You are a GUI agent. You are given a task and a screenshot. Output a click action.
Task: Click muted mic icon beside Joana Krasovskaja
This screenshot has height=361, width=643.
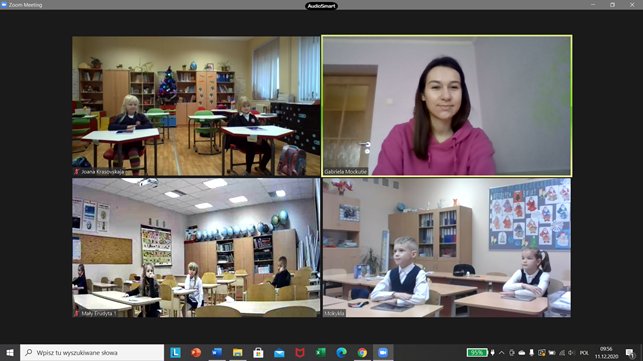pos(76,172)
